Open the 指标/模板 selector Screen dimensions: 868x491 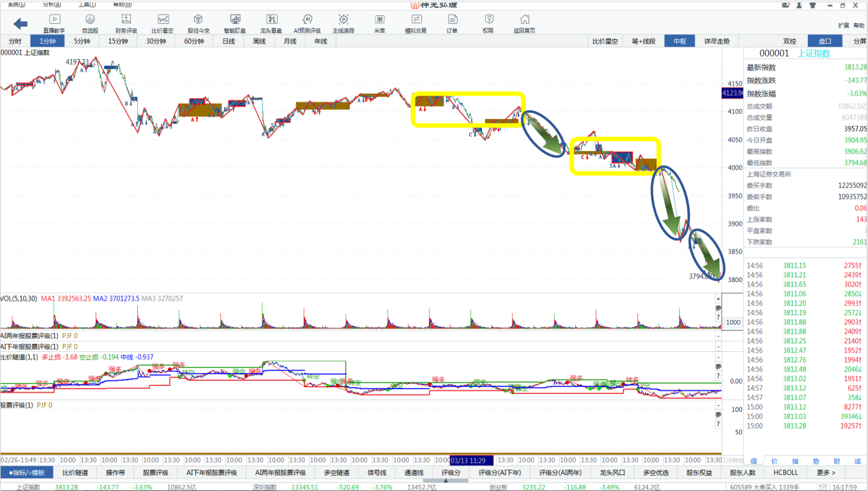[27, 473]
